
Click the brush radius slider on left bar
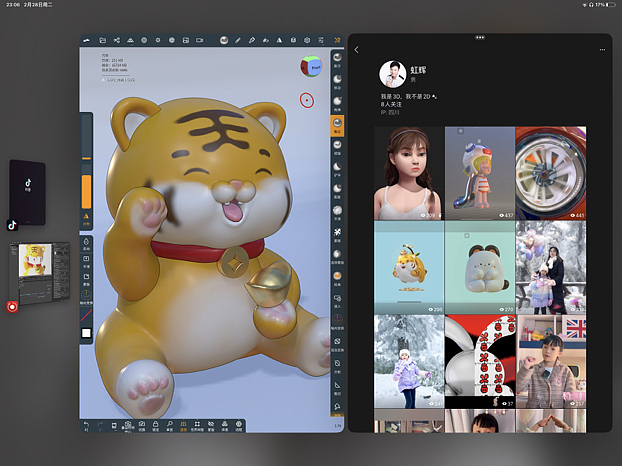(86, 138)
